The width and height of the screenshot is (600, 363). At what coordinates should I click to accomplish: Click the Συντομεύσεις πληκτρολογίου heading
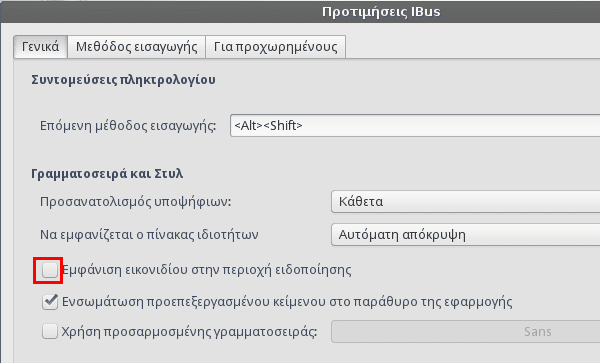[x=123, y=80]
